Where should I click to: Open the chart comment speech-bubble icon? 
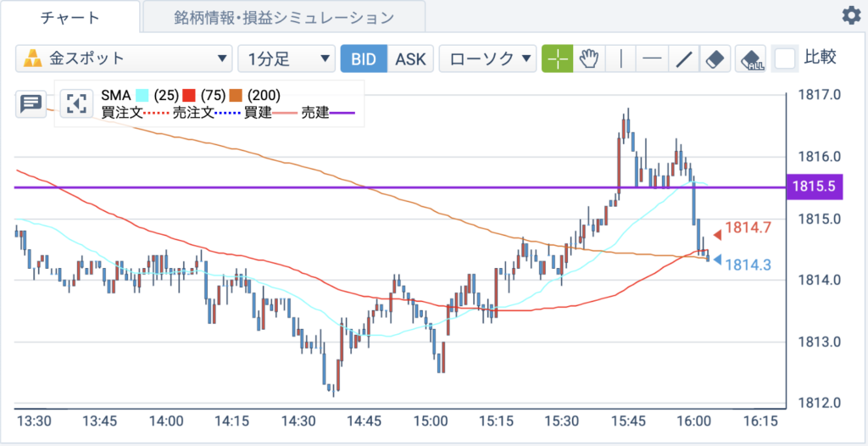click(31, 103)
